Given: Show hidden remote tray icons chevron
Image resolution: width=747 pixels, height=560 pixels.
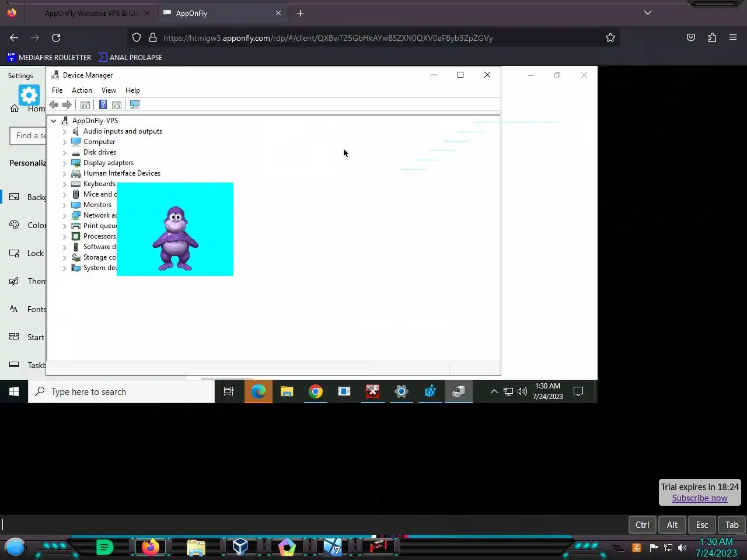Looking at the screenshot, I should click(494, 391).
